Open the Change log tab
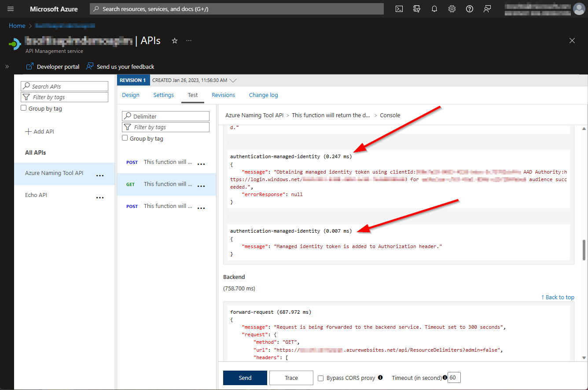The width and height of the screenshot is (588, 390). pos(263,95)
